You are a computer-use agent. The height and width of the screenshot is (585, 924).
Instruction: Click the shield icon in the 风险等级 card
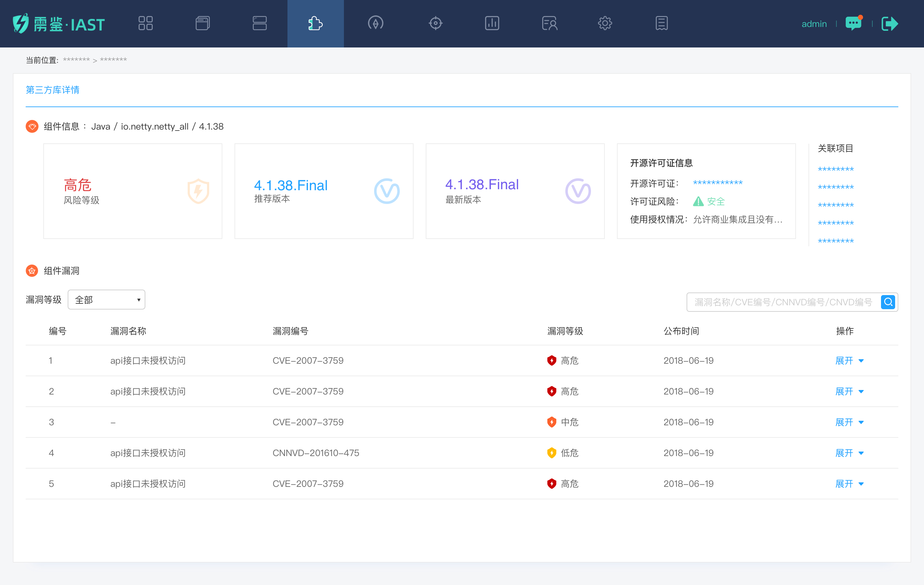(198, 191)
